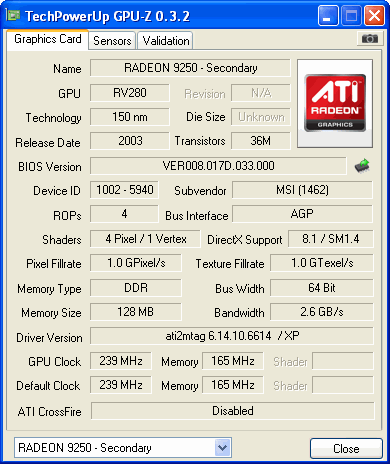This screenshot has width=390, height=464.
Task: Click the DirectX Support value 8.1 / SM1.4
Action: tap(331, 239)
